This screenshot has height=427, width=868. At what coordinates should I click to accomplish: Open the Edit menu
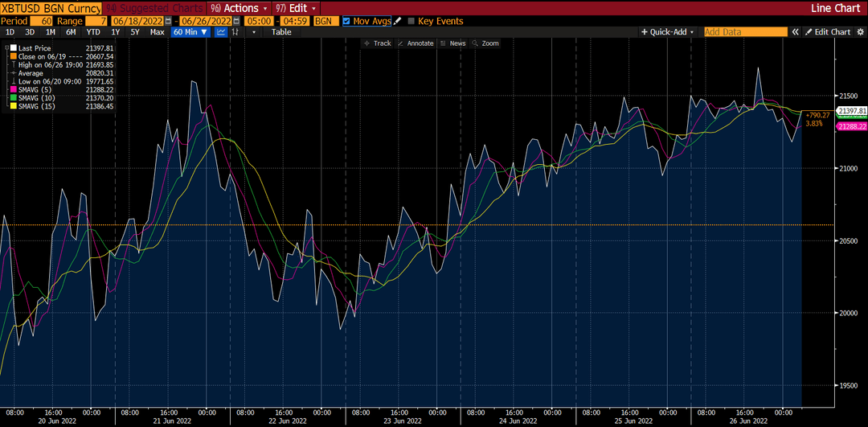point(297,8)
